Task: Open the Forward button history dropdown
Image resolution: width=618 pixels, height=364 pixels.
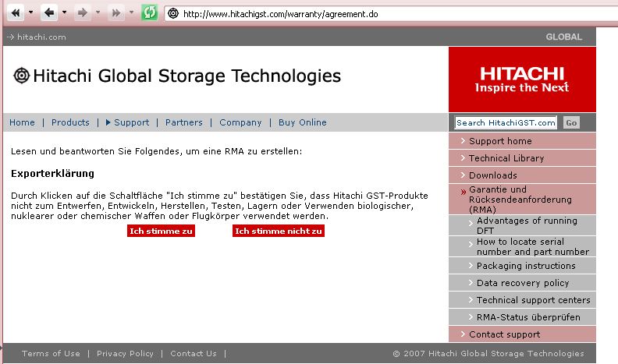Action: 98,13
